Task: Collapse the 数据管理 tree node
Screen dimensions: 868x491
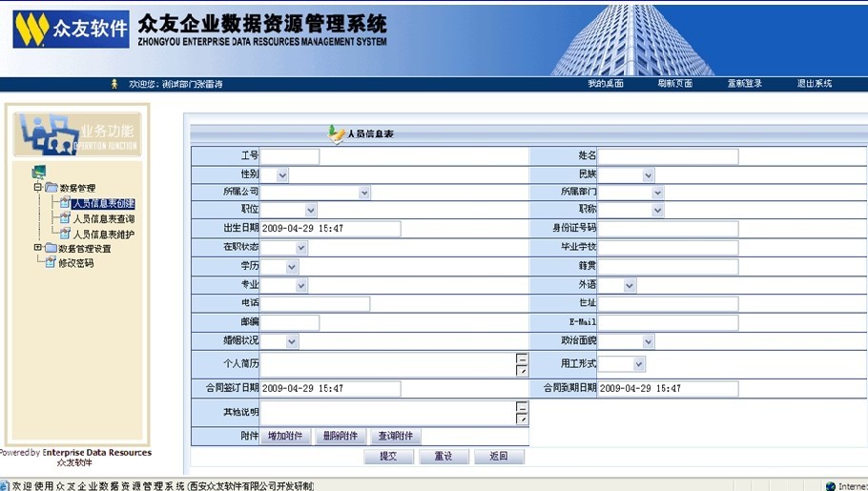Action: pos(38,188)
